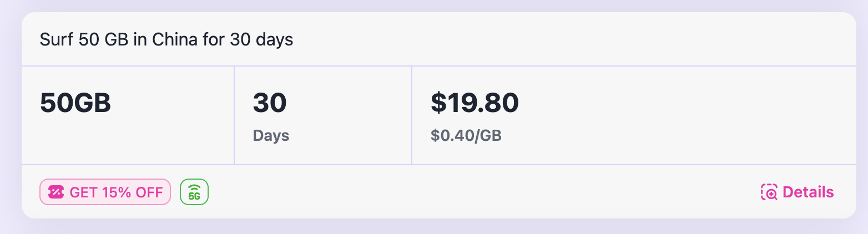The height and width of the screenshot is (234, 868).
Task: Click "50 GB" in the plan title
Action: [x=104, y=40]
